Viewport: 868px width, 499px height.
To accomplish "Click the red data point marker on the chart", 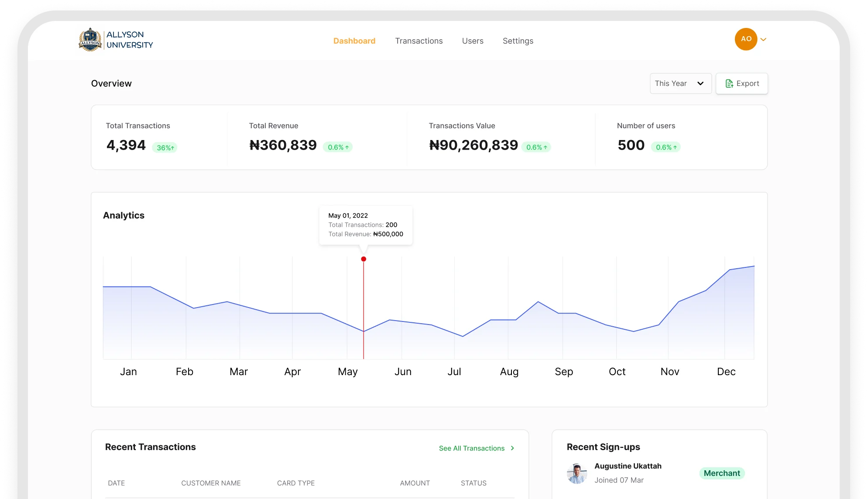I will (x=363, y=259).
